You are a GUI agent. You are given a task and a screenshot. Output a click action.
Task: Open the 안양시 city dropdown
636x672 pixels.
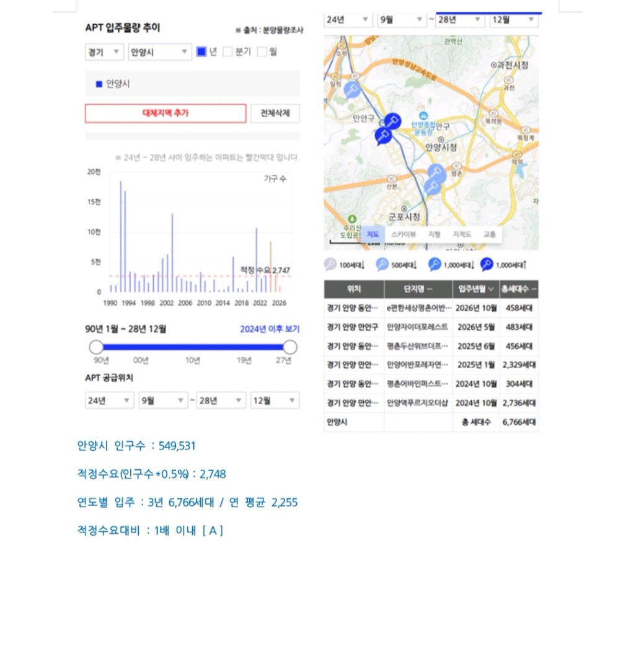click(160, 52)
